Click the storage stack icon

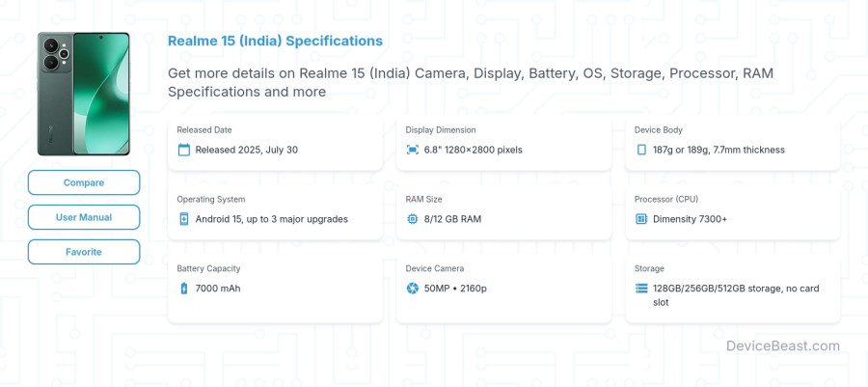click(x=641, y=288)
